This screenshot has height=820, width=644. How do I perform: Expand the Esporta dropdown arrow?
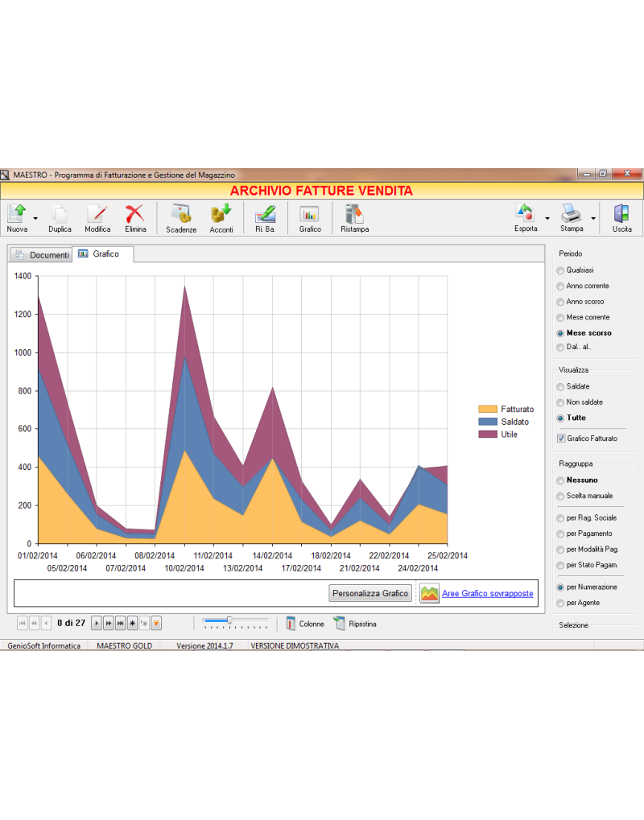(x=547, y=218)
